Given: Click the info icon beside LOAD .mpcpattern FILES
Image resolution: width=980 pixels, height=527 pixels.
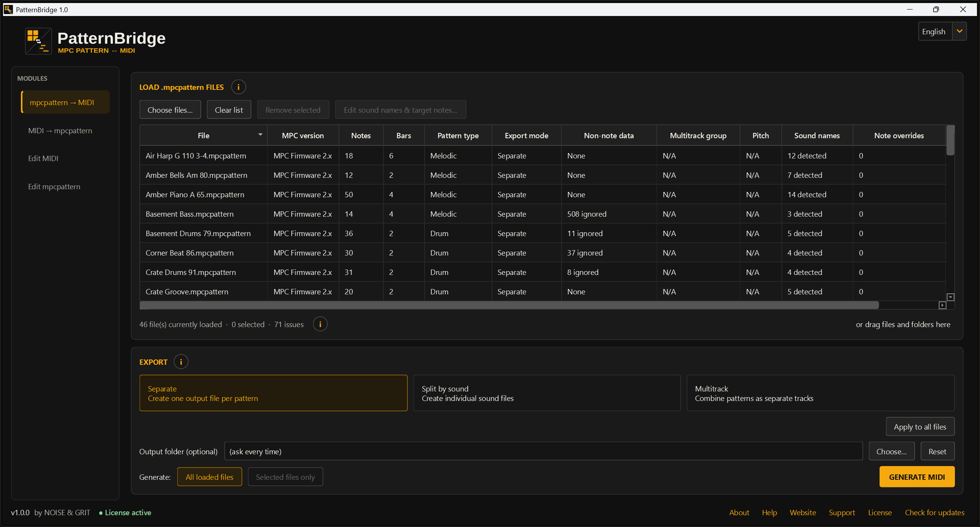Looking at the screenshot, I should pos(239,87).
